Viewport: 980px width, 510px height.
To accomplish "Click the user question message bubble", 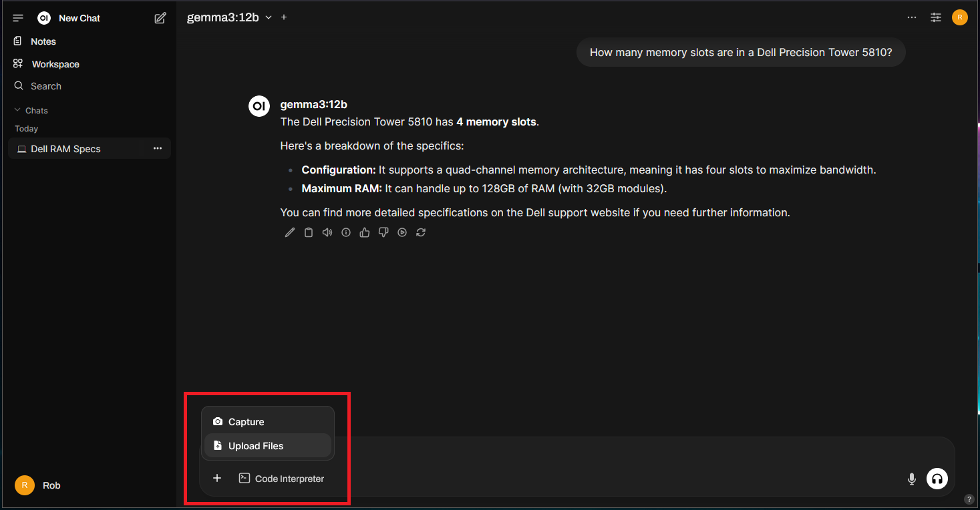I will pos(741,52).
